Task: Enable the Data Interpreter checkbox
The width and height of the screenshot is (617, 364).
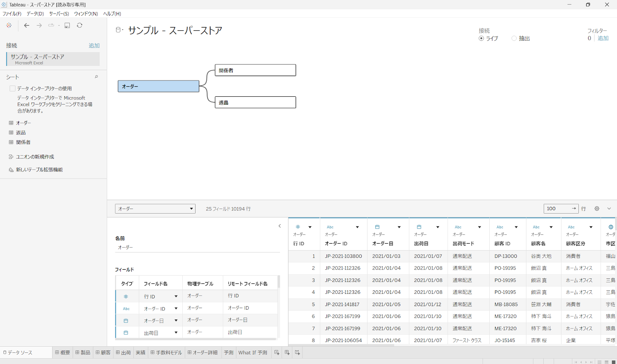Action: pyautogui.click(x=12, y=88)
